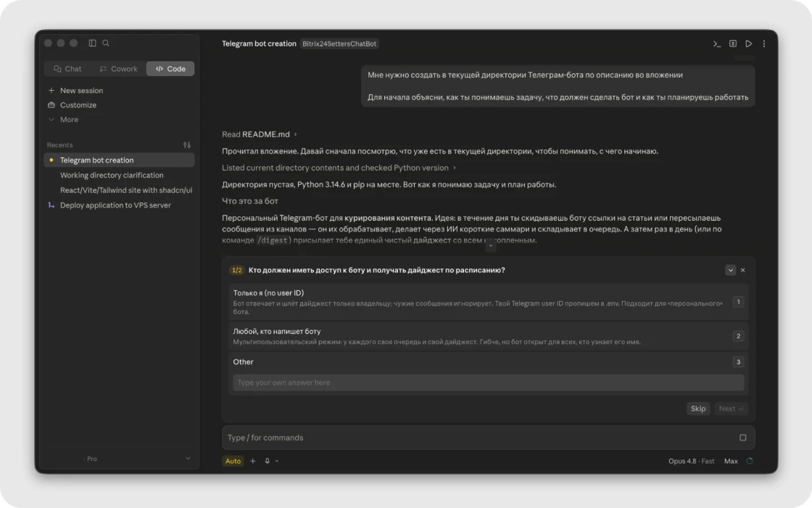Click the /digest command text
The width and height of the screenshot is (812, 508).
click(274, 240)
